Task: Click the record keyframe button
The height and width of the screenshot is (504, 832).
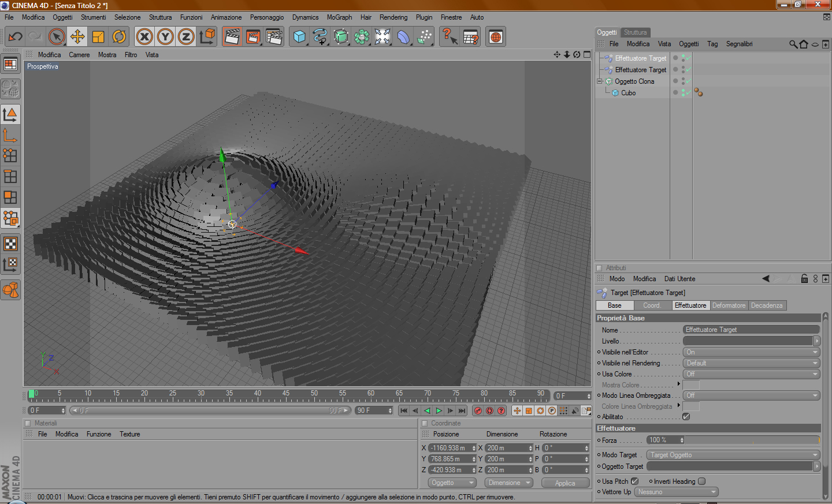Action: click(x=478, y=410)
